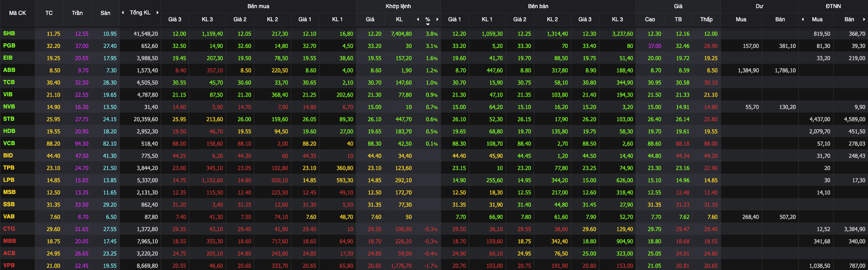Click KL 3 header under Bên bán
The height and width of the screenshot is (270, 868).
point(617,19)
